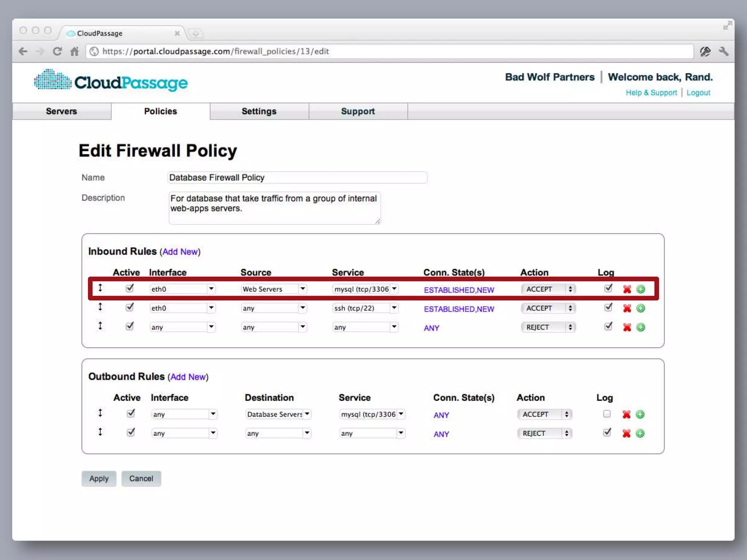Open the browser wrench settings menu
Screen dimensions: 747x560
click(x=724, y=51)
